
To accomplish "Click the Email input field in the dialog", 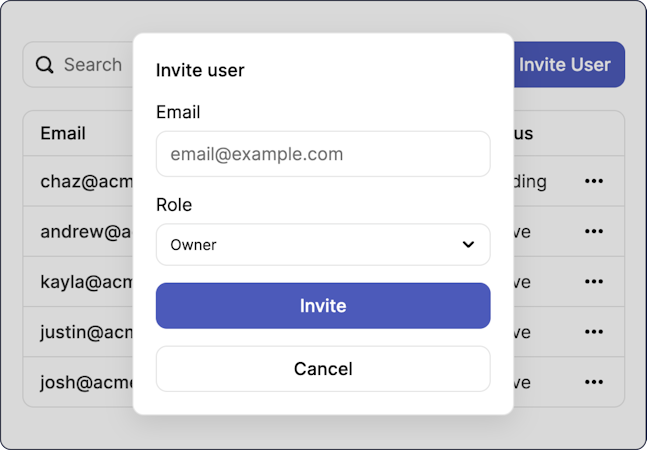I will coord(323,154).
